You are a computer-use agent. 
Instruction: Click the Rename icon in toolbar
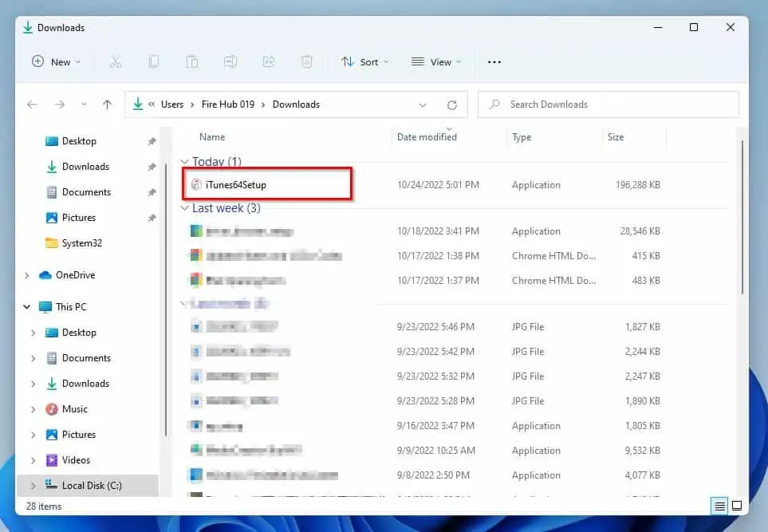[230, 61]
